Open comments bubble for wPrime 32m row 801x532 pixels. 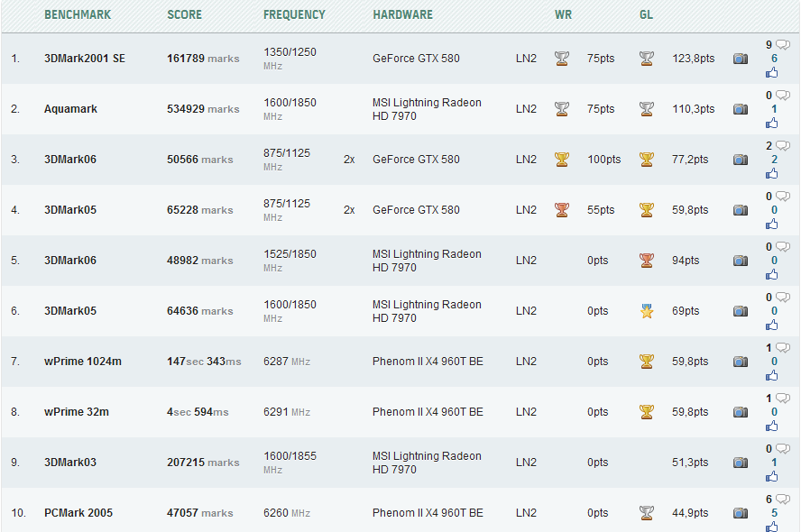[x=783, y=399]
